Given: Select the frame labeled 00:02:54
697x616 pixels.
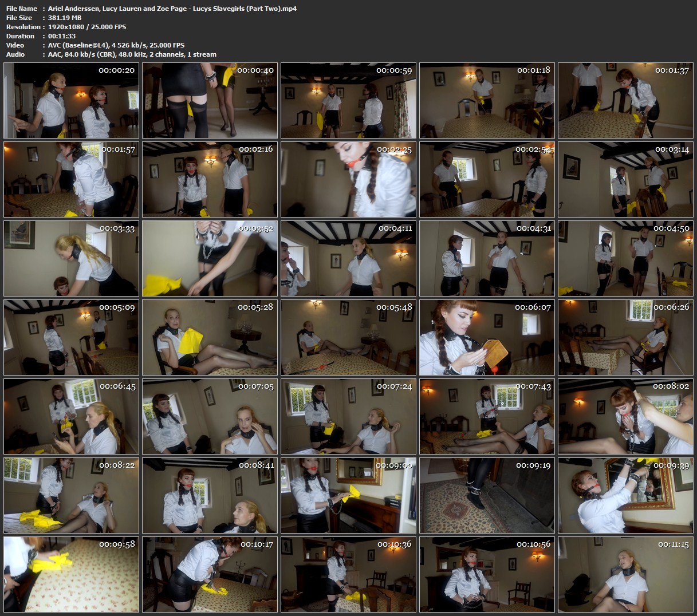Looking at the screenshot, I should [x=487, y=180].
